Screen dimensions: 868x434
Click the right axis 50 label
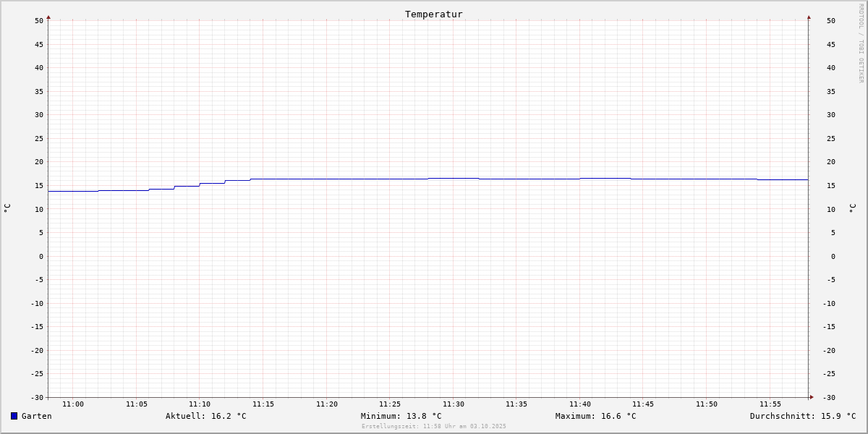coord(831,21)
